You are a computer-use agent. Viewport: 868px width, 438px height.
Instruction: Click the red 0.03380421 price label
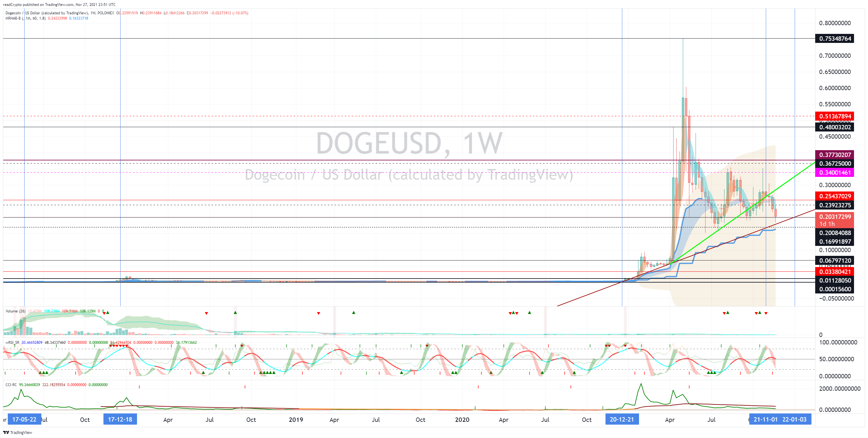click(x=835, y=272)
